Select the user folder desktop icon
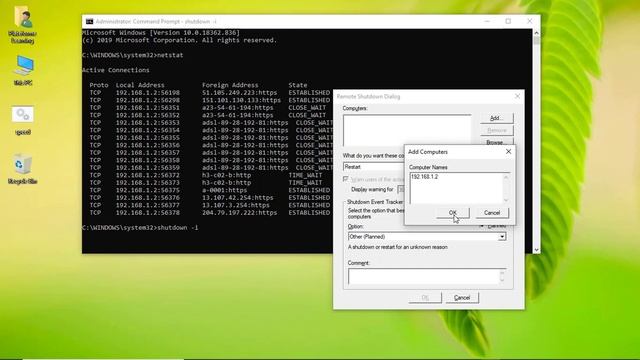This screenshot has width=640, height=360. 23,24
